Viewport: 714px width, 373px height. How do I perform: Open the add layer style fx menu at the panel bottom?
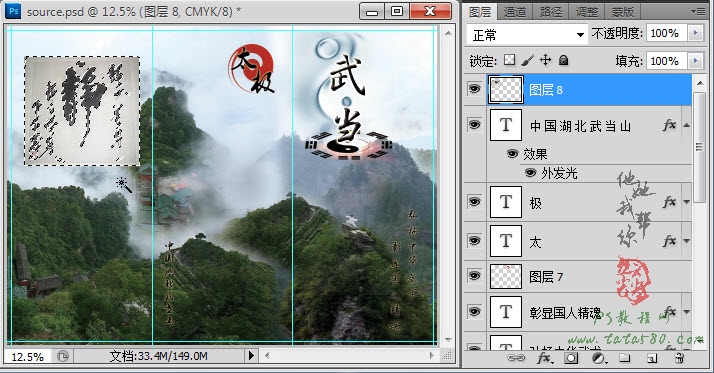tap(545, 358)
